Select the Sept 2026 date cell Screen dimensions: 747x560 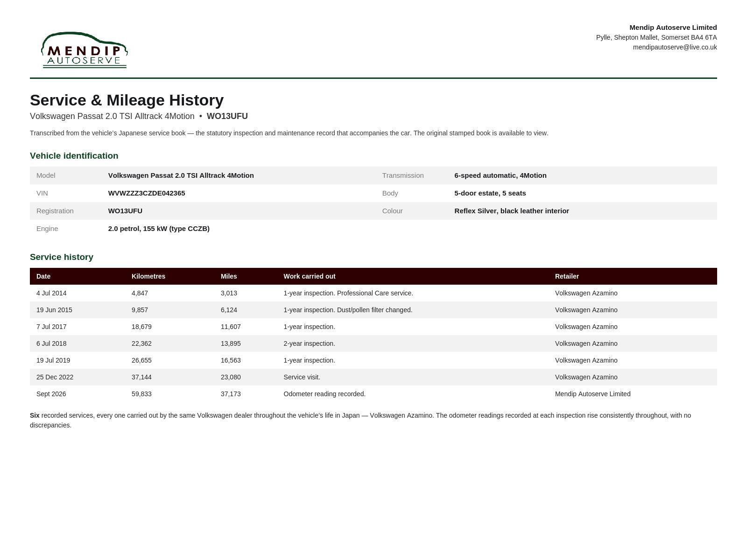51,394
